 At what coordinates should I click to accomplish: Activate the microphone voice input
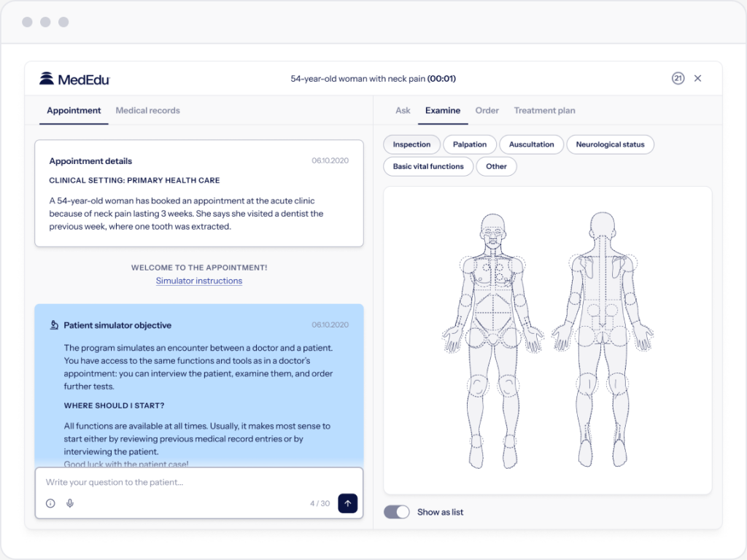(x=70, y=503)
